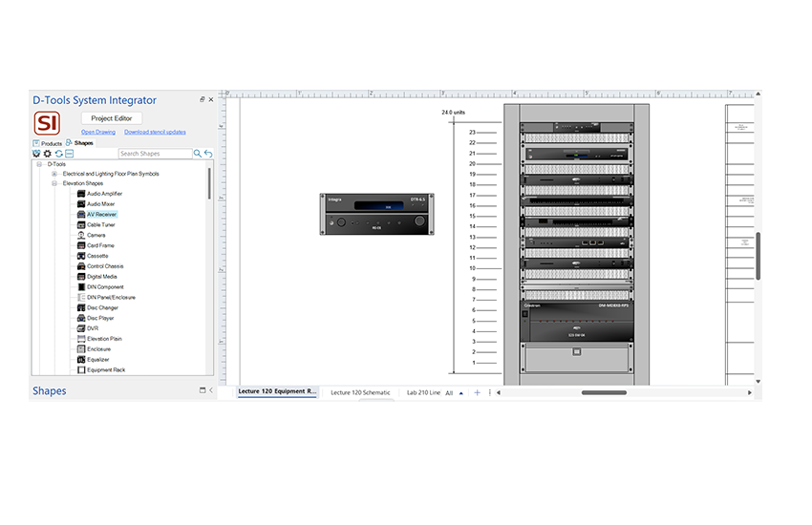This screenshot has height=525, width=812.
Task: Click the canvas scroll up arrow
Action: (758, 94)
